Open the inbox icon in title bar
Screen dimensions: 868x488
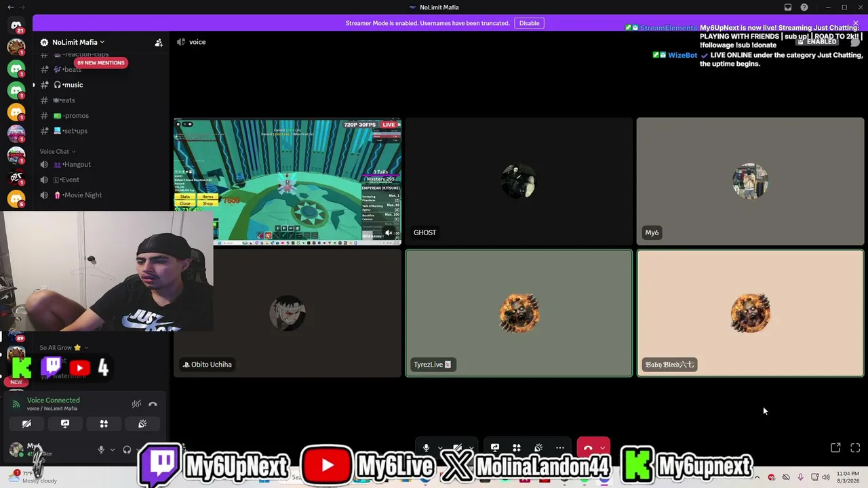(788, 7)
